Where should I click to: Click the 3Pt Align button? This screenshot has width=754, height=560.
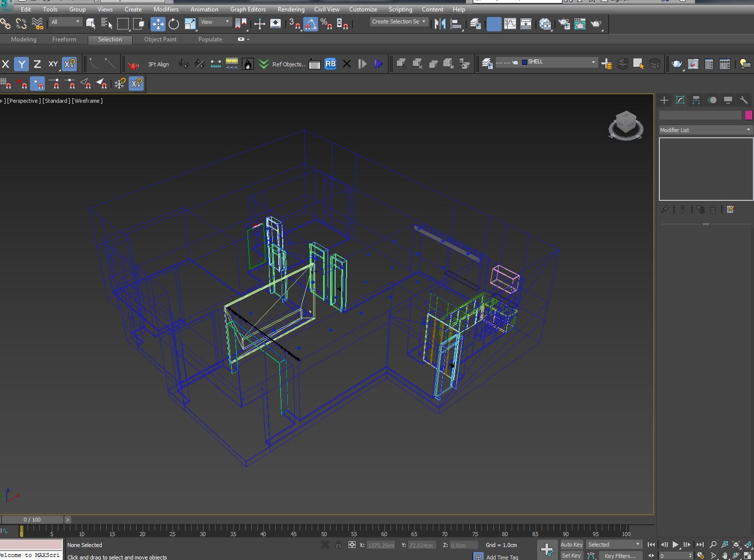tap(158, 64)
